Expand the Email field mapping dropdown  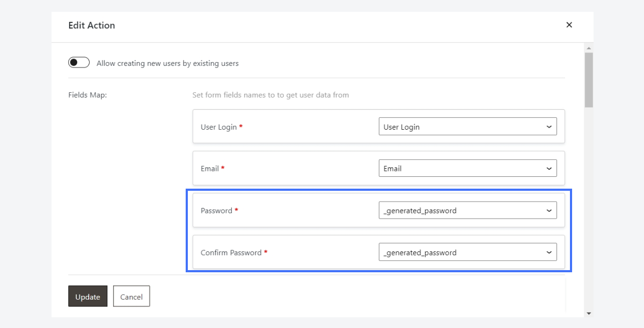point(467,168)
